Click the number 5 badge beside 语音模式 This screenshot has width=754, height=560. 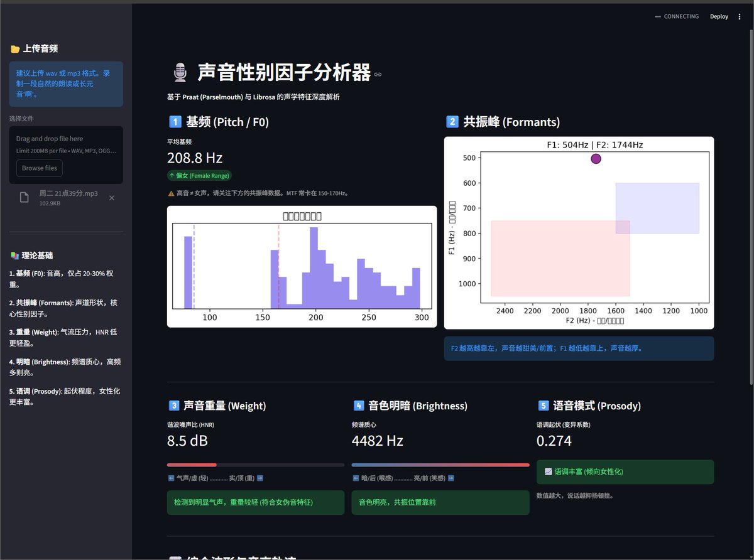point(543,406)
